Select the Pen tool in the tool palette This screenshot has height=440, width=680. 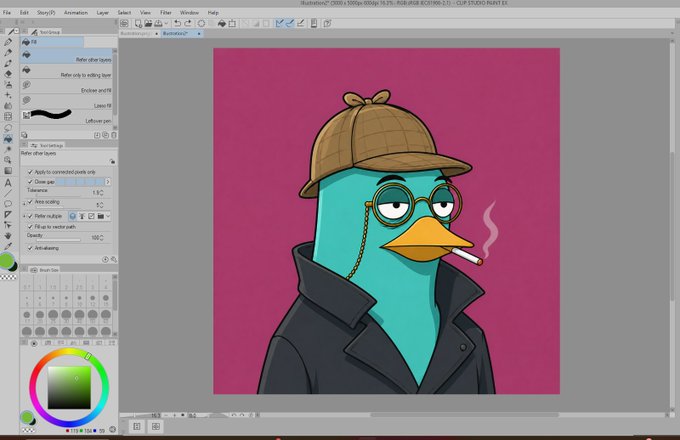tap(8, 42)
